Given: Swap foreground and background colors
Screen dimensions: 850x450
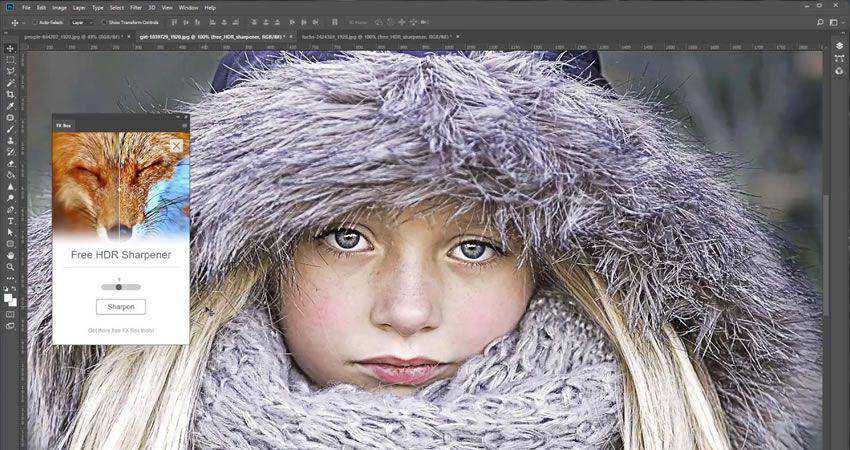Looking at the screenshot, I should point(14,289).
